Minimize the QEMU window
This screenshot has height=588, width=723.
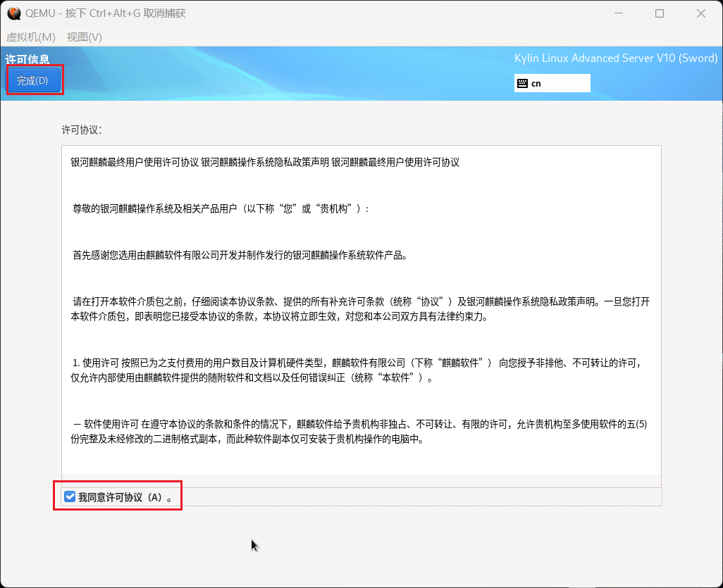619,13
